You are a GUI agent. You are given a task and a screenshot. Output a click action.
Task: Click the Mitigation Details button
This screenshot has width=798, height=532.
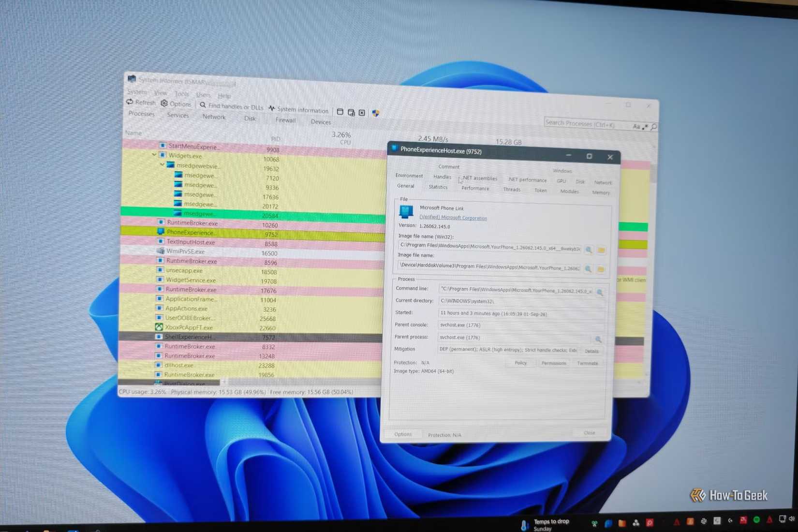[591, 351]
